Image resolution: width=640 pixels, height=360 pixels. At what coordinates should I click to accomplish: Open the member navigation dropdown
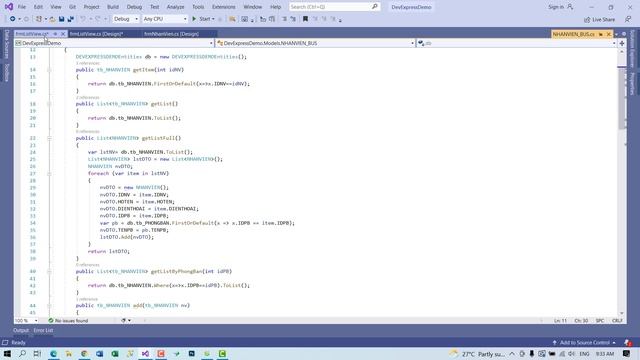coord(516,43)
